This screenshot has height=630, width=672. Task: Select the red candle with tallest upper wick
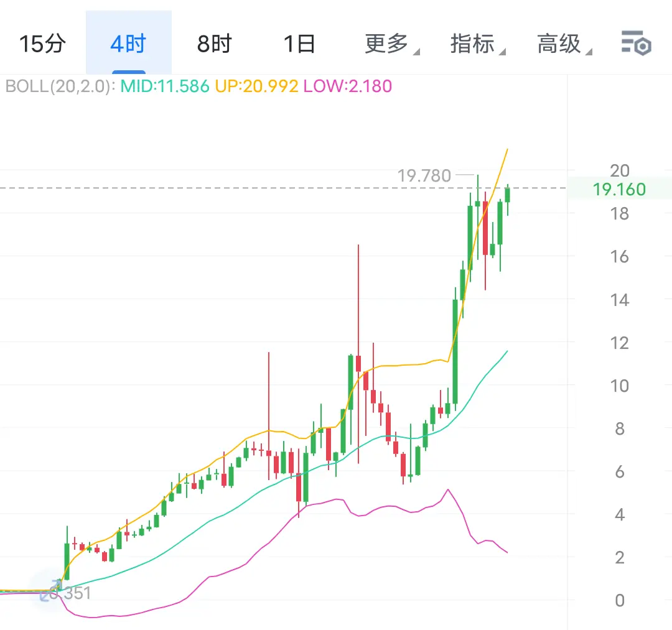358,363
